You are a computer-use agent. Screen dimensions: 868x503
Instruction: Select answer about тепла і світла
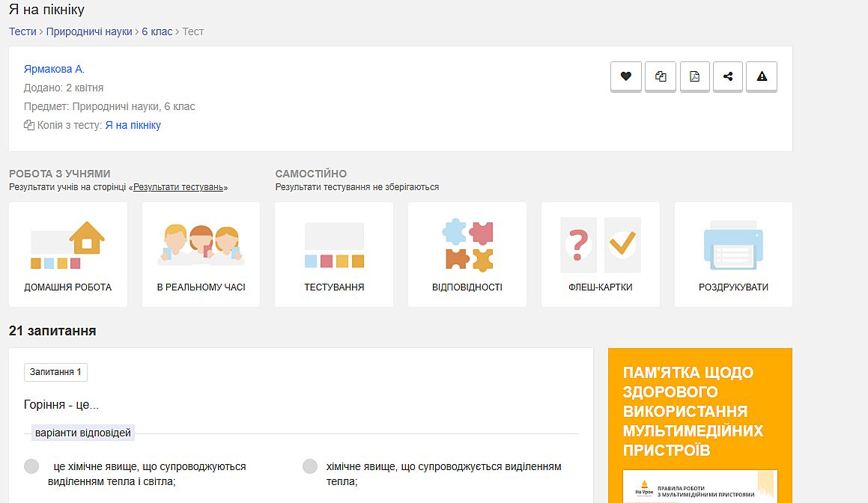[31, 467]
